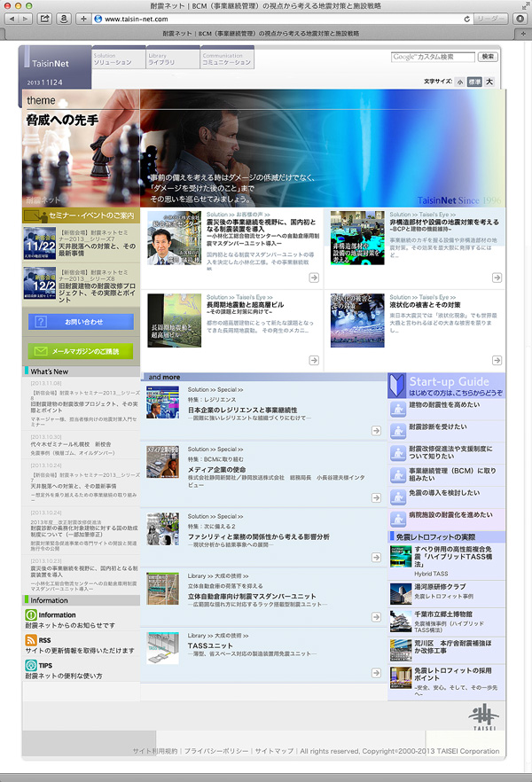Click icon beside 建物の耐震性を高めたい

click(x=398, y=409)
